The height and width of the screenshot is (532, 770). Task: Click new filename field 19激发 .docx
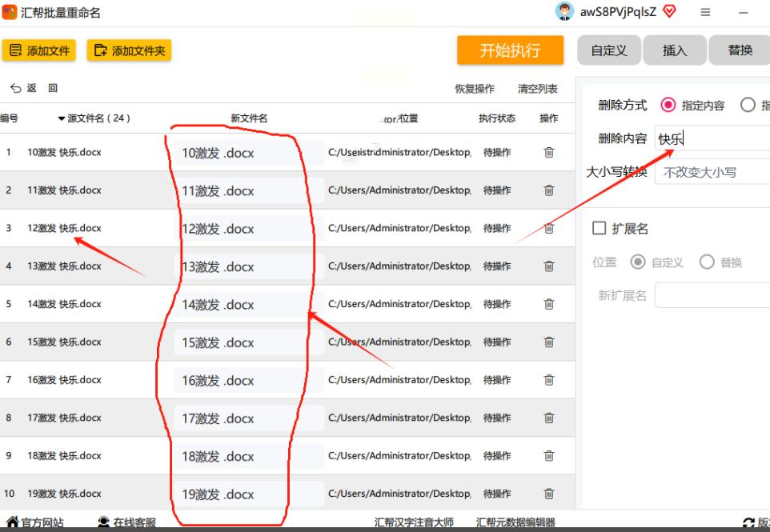coord(249,494)
